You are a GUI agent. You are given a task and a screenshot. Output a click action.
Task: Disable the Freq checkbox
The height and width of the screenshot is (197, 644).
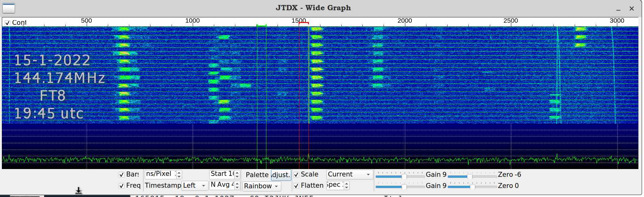tap(122, 186)
